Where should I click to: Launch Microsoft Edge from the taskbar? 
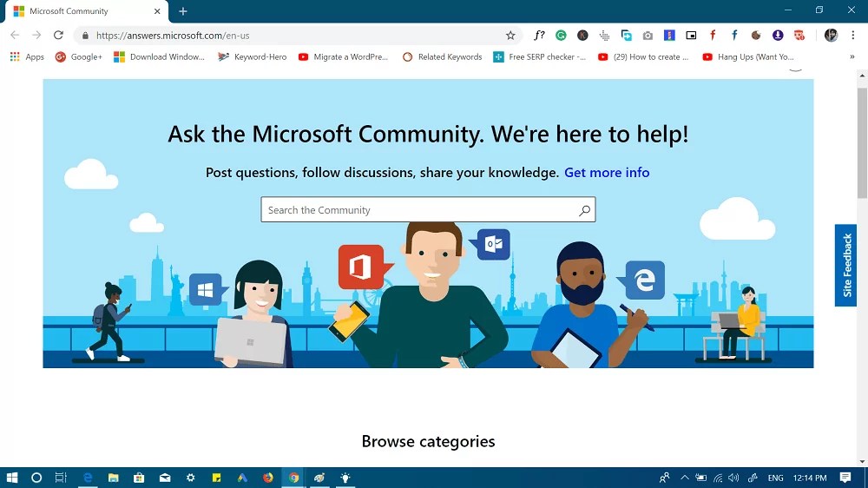[x=87, y=478]
